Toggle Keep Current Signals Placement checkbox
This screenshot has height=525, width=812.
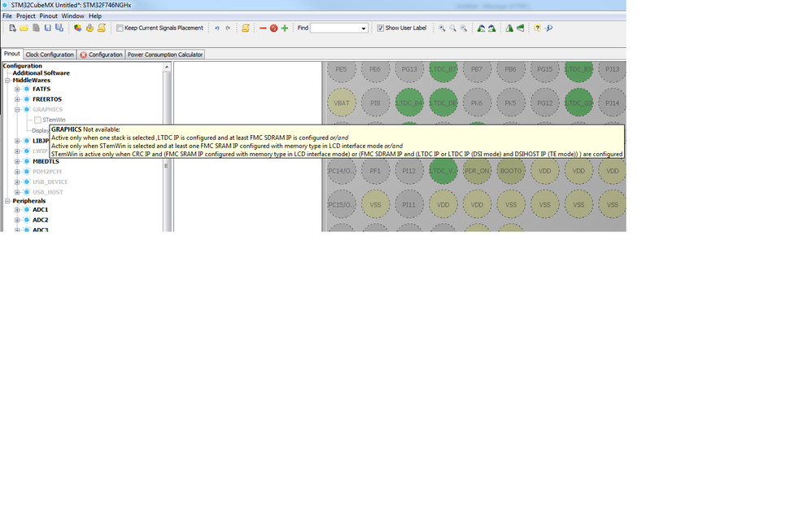(x=120, y=28)
